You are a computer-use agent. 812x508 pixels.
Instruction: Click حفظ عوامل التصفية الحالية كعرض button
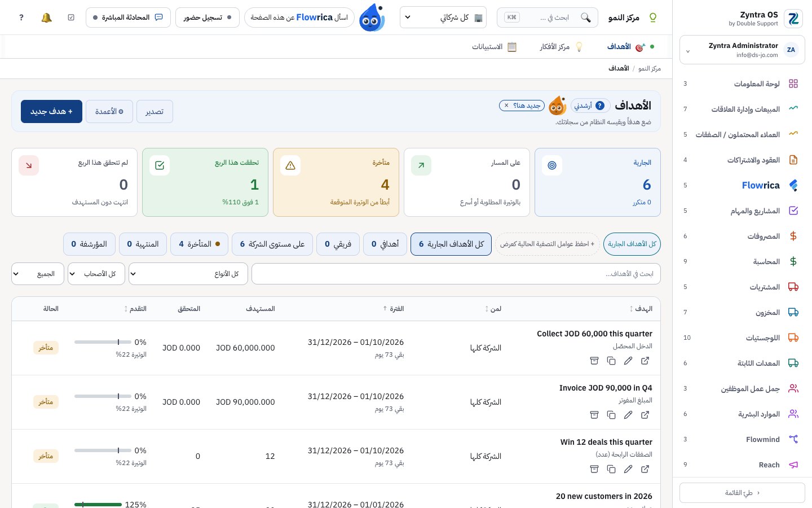(547, 244)
